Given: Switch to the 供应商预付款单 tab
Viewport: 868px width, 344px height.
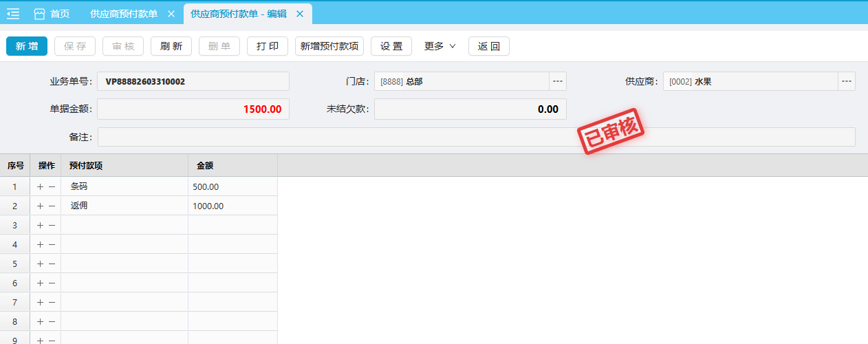Looking at the screenshot, I should (124, 14).
